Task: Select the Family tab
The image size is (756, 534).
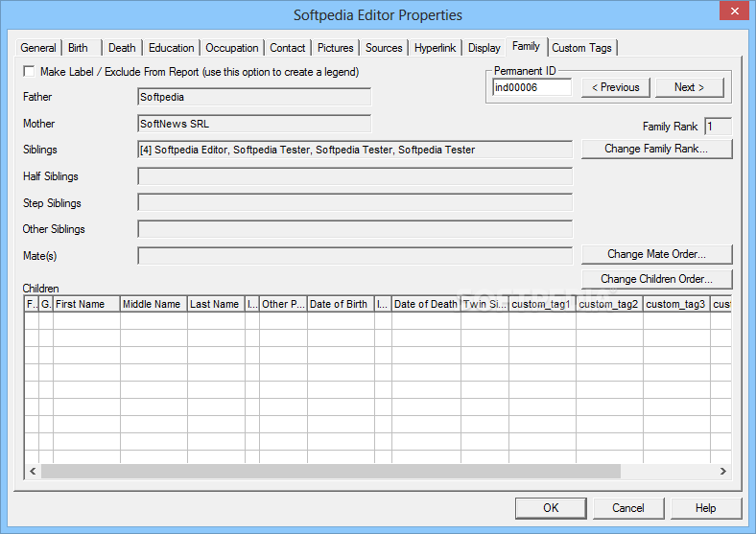Action: point(526,46)
